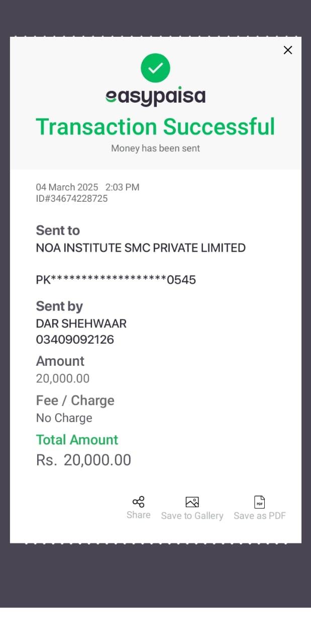Click the sender phone number 03409092126
311x644 pixels.
pos(75,340)
